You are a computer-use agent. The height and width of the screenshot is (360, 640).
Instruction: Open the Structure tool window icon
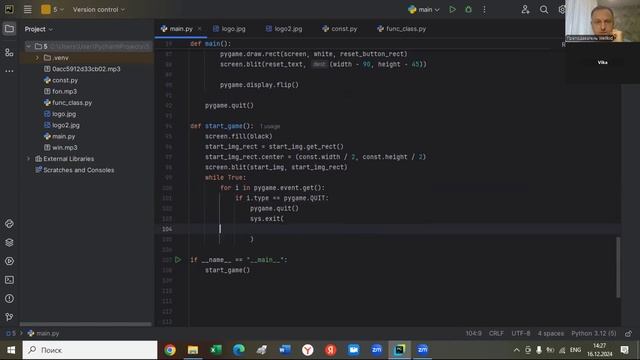pos(9,52)
